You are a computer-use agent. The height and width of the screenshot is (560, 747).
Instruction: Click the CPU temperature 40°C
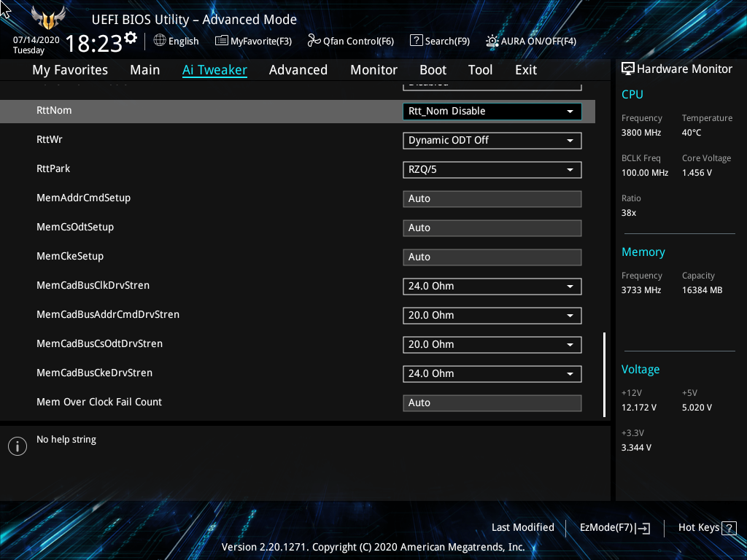point(692,133)
